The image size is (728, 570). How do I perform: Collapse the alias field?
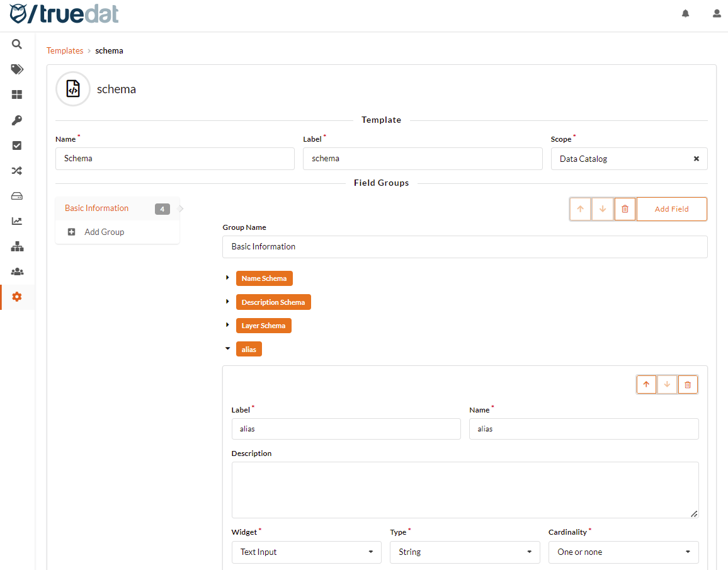(227, 348)
